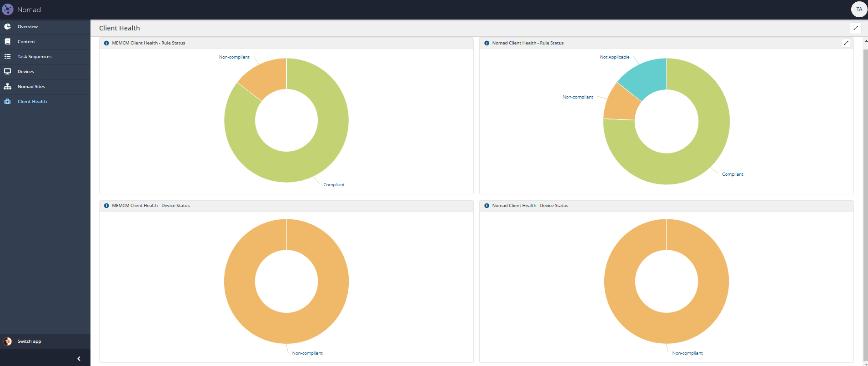The image size is (868, 366).
Task: Click info icon for Nomad Rule Status
Action: (487, 43)
